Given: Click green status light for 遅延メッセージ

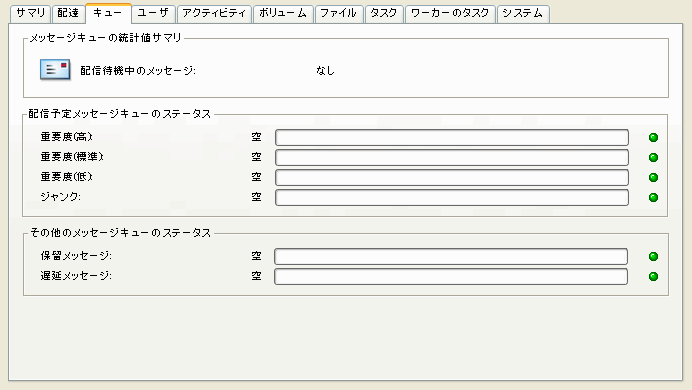Looking at the screenshot, I should [654, 276].
